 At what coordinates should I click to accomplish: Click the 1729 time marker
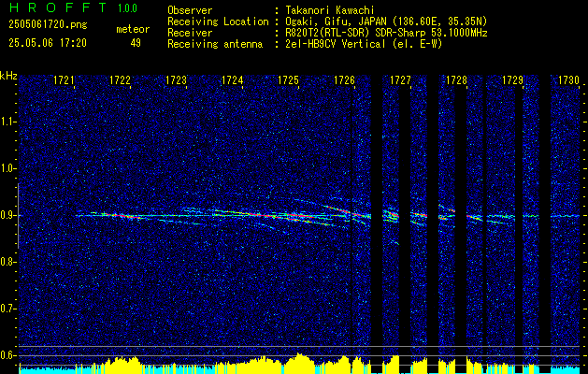tap(512, 80)
